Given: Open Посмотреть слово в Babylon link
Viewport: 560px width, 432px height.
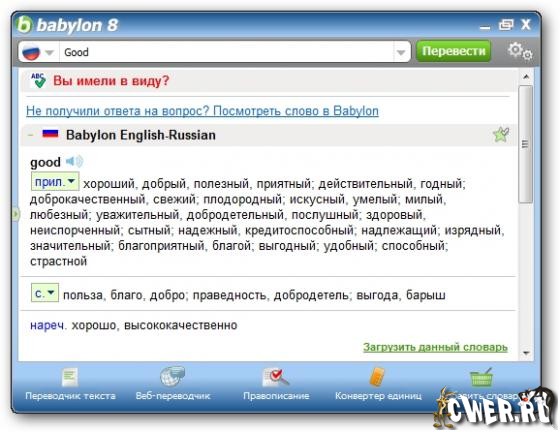Looking at the screenshot, I should [296, 111].
